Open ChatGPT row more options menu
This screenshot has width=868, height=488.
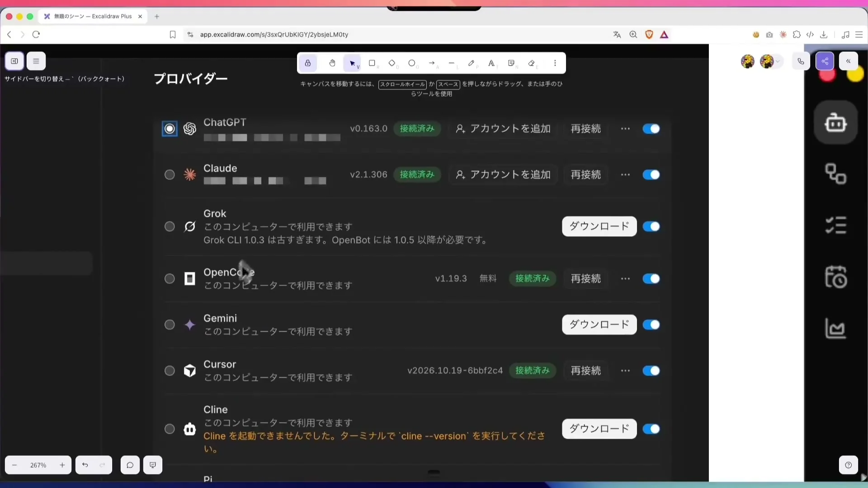click(x=625, y=129)
